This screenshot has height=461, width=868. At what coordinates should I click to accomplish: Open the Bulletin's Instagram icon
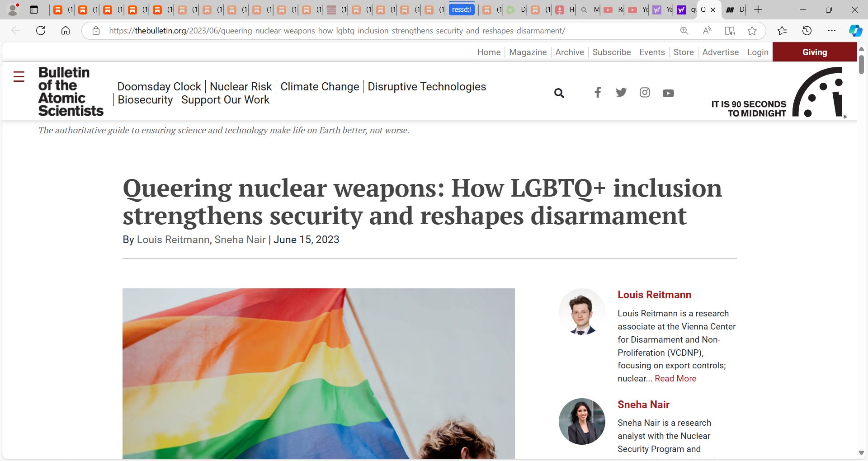(x=645, y=93)
